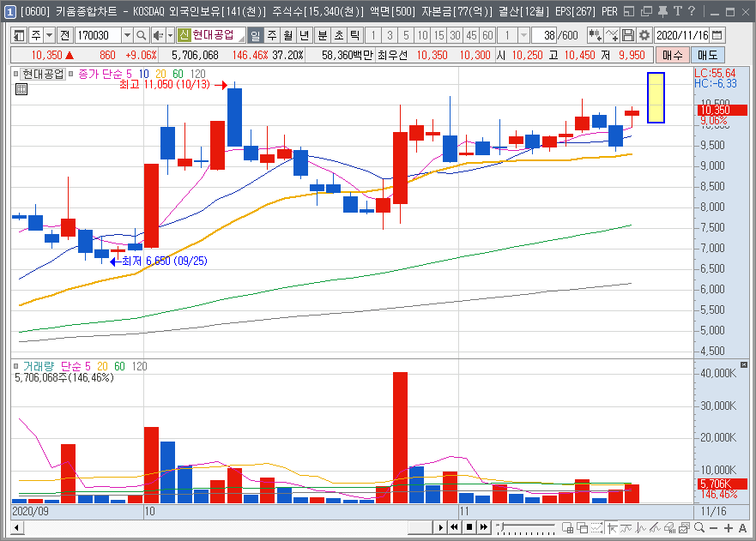Open the interval dropdown arrow next to 1

(x=523, y=35)
